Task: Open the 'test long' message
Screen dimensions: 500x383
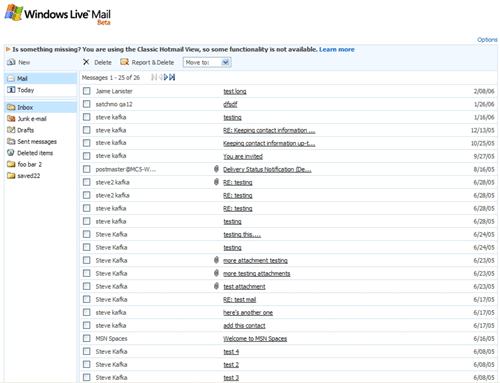Action: click(235, 91)
